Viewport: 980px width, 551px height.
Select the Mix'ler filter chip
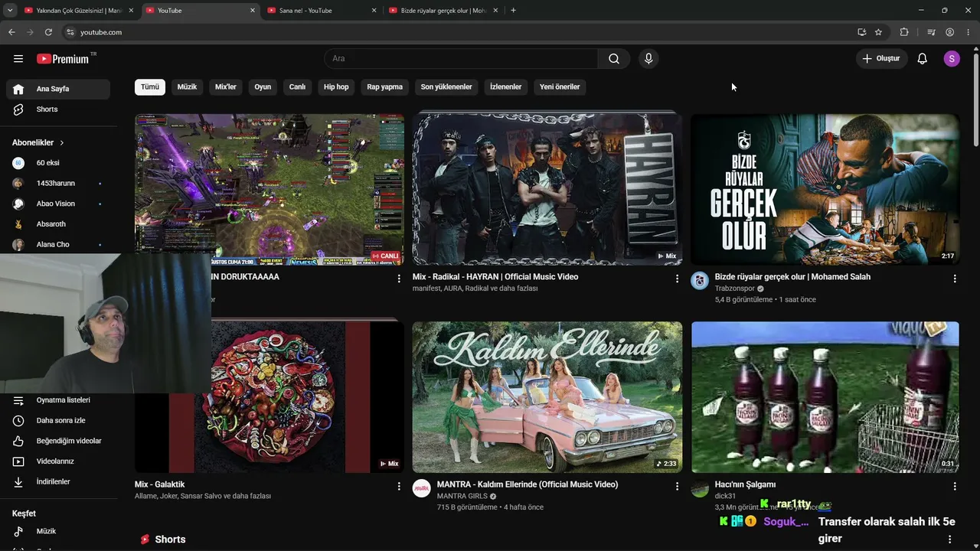(x=226, y=86)
